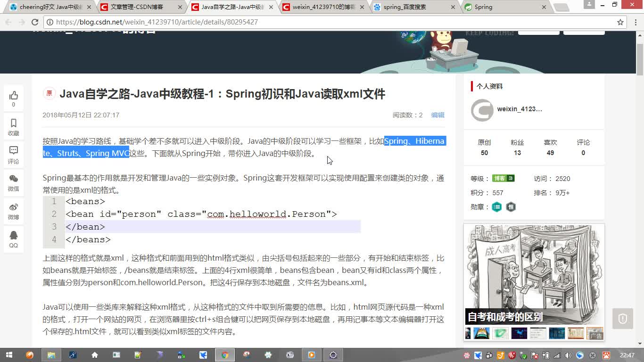Image resolution: width=644 pixels, height=362 pixels.
Task: Click the 原创 count 50
Action: pyautogui.click(x=484, y=153)
